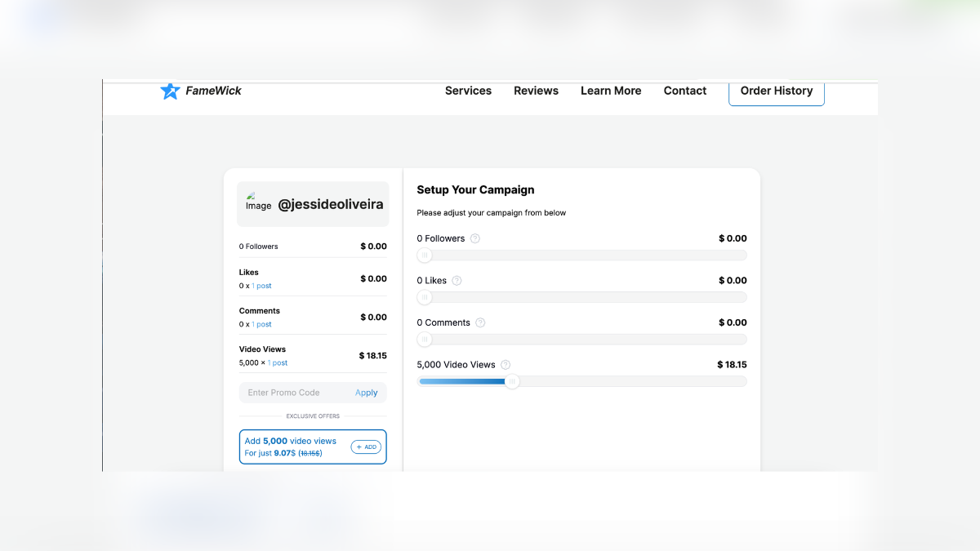Select Learn More in the header
This screenshot has width=980, height=551.
point(611,91)
